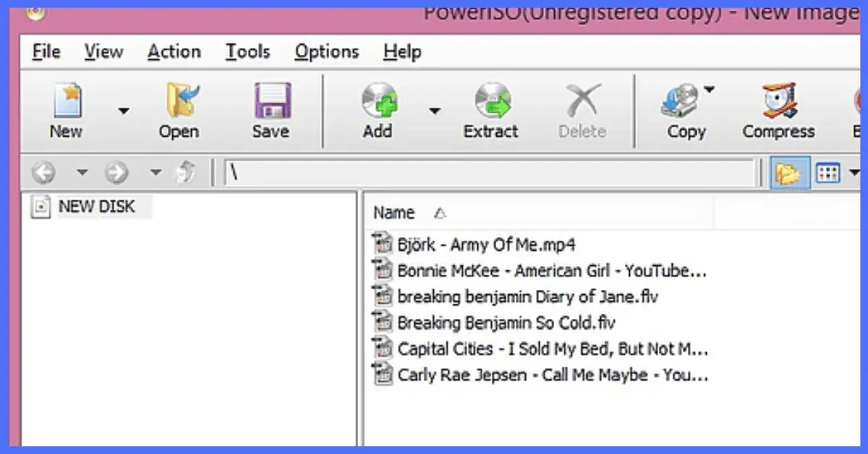Viewport: 868px width, 454px height.
Task: Select Carly Rae Jepsen - Call Me Maybe file
Action: pyautogui.click(x=553, y=374)
